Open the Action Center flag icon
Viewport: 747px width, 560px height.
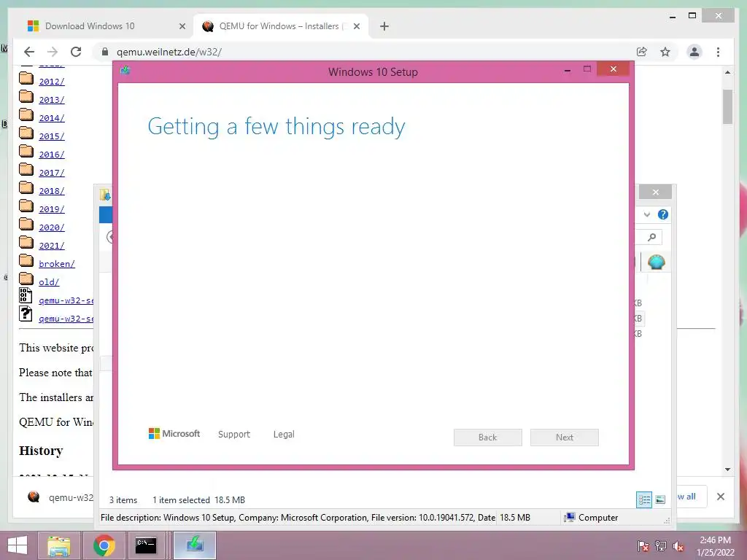[x=643, y=546]
